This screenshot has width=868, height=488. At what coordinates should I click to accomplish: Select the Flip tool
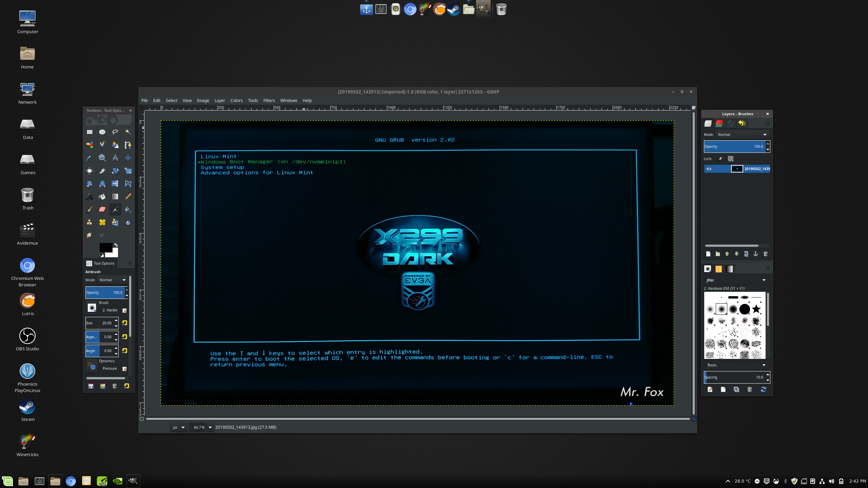[115, 184]
